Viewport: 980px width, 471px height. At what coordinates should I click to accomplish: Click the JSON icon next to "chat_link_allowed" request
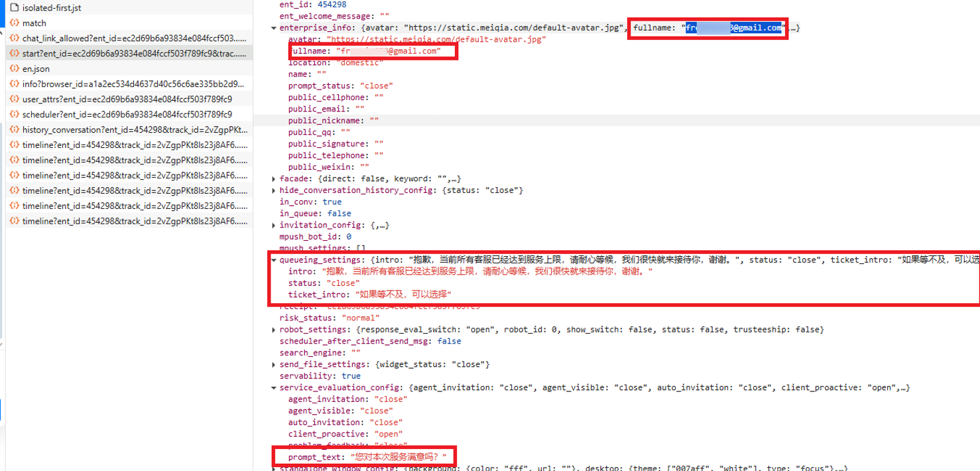[x=15, y=38]
